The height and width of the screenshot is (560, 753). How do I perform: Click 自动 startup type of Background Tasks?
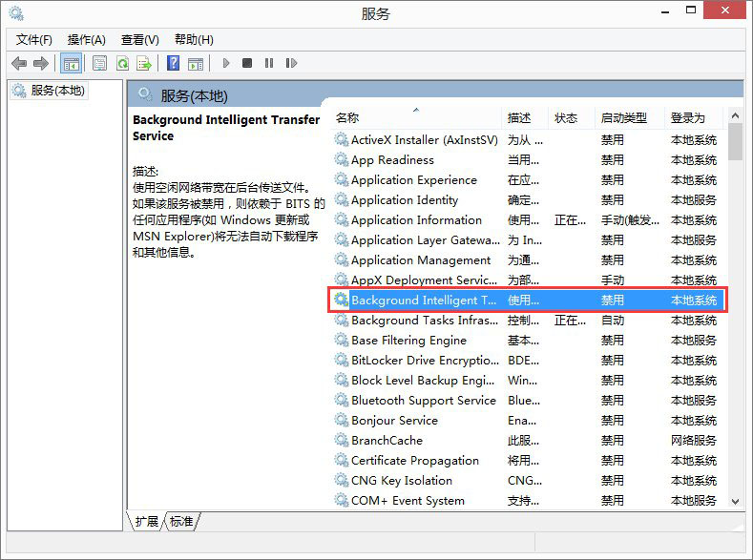[613, 321]
